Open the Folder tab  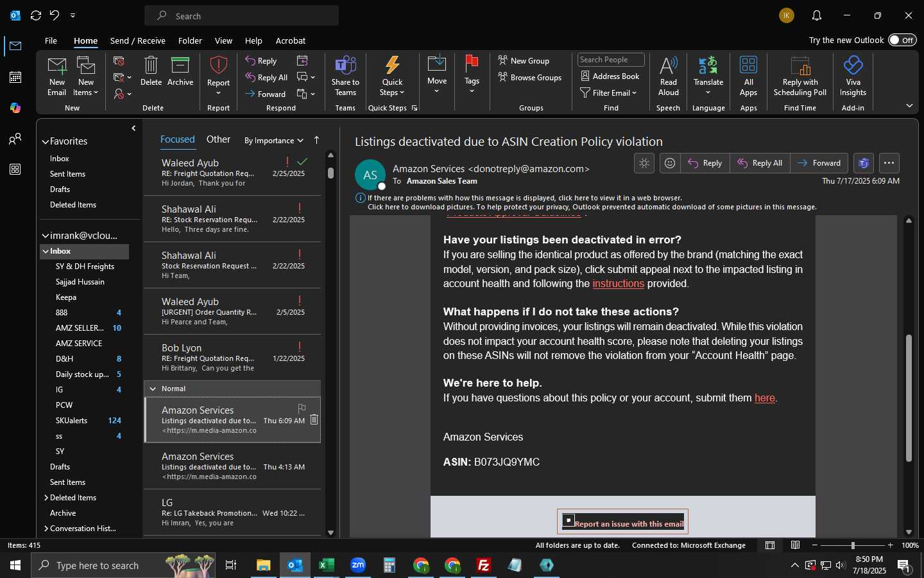click(190, 40)
